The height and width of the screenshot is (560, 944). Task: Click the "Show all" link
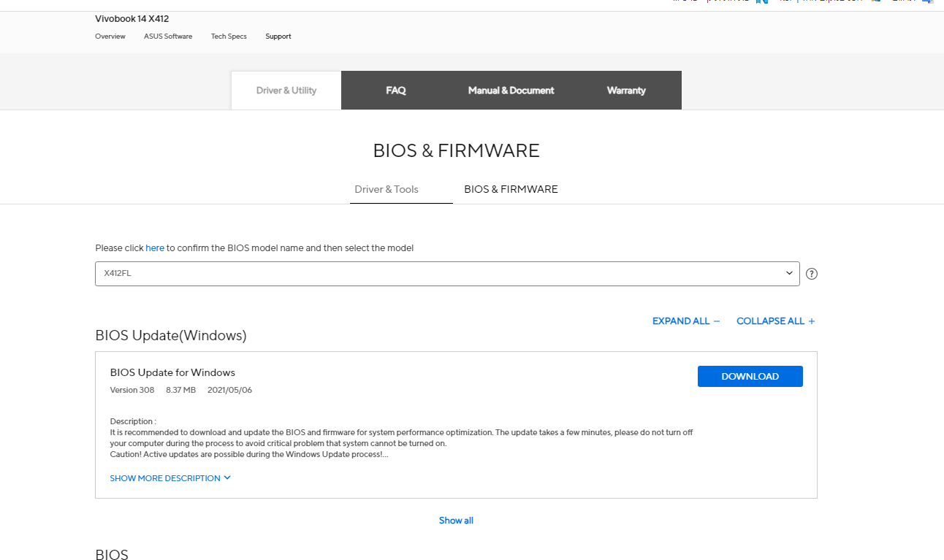pyautogui.click(x=456, y=521)
